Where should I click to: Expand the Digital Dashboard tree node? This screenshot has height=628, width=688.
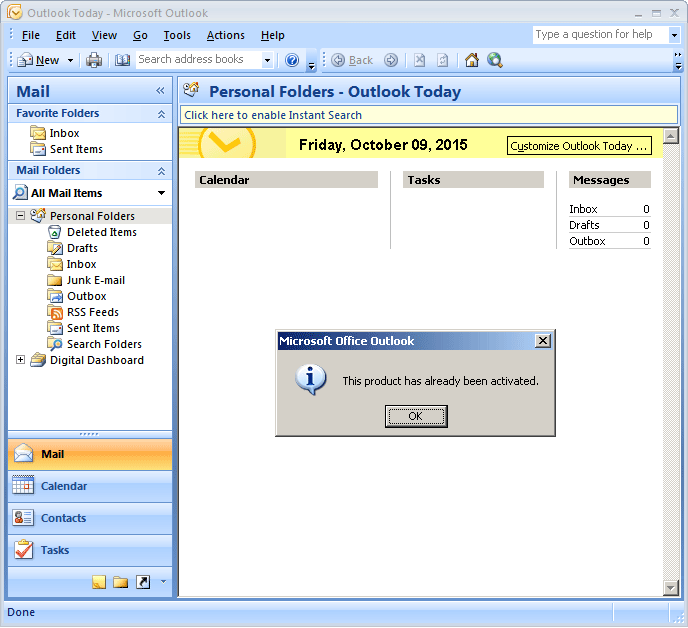20,359
